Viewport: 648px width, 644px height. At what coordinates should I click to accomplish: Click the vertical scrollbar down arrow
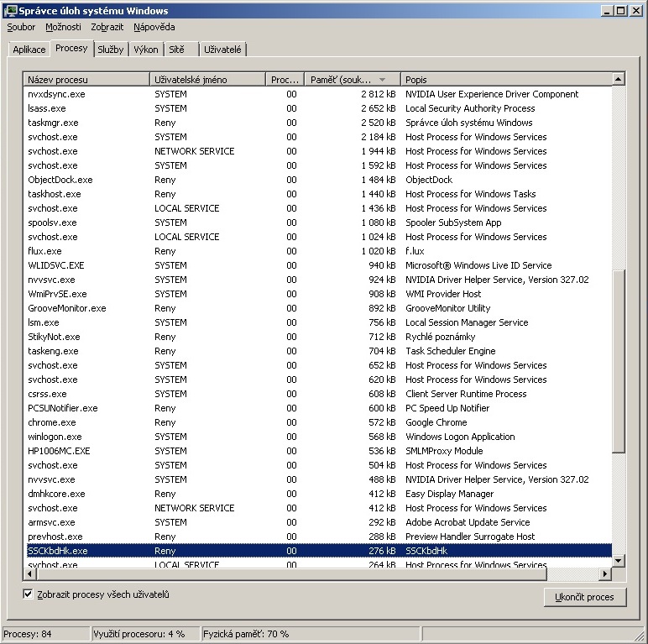coord(619,561)
